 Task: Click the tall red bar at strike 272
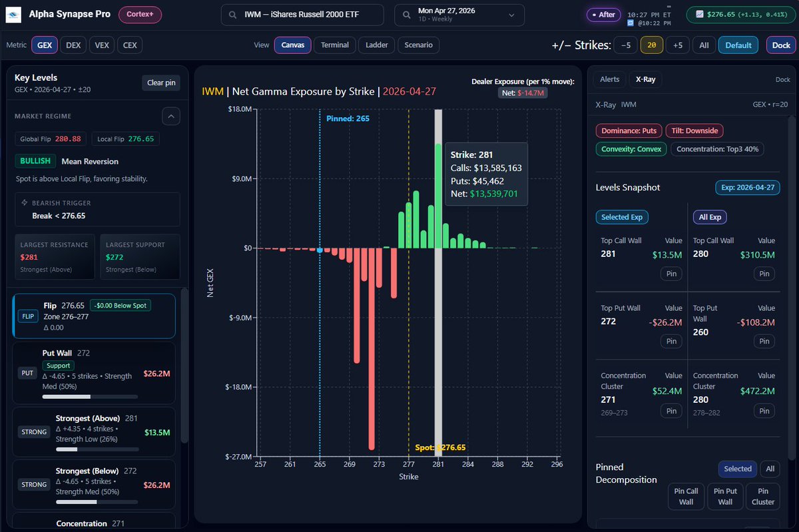372,350
